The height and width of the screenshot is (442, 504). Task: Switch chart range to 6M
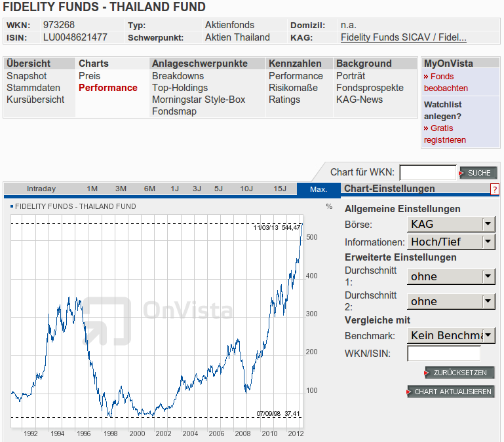pyautogui.click(x=149, y=189)
